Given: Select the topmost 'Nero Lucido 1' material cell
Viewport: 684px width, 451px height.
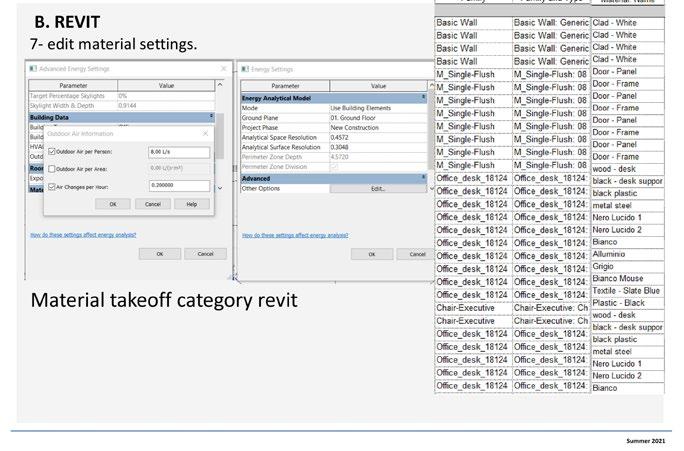Looking at the screenshot, I should point(627,217).
